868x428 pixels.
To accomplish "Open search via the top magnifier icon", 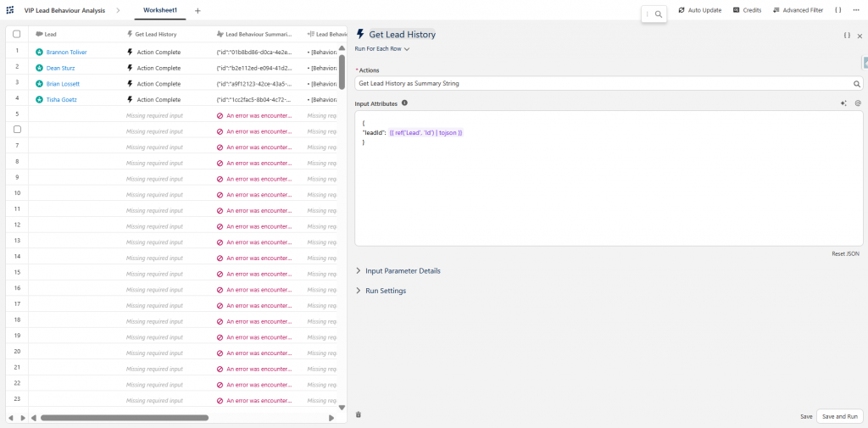I will (658, 14).
